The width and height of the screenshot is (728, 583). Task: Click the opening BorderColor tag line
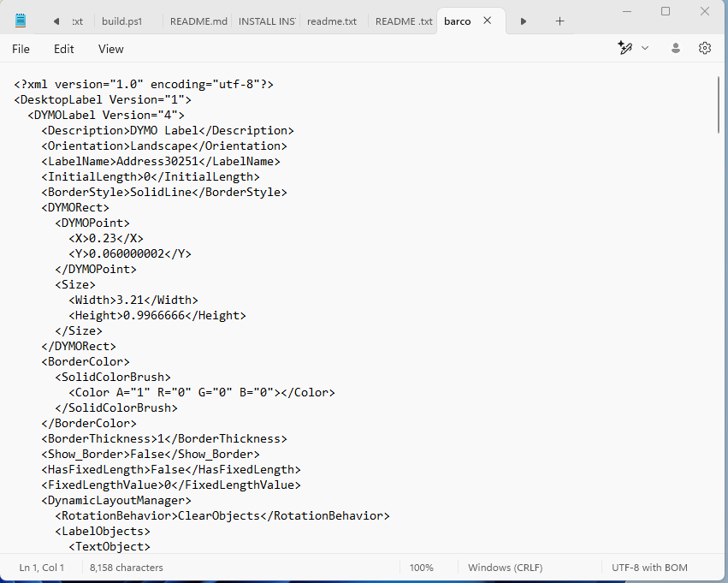coord(86,361)
